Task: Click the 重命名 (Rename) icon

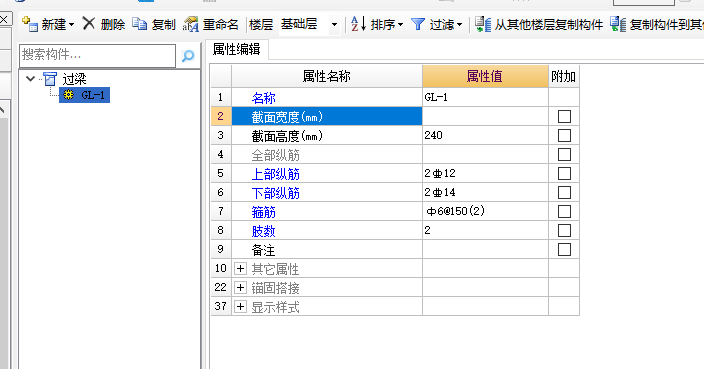Action: click(x=190, y=24)
